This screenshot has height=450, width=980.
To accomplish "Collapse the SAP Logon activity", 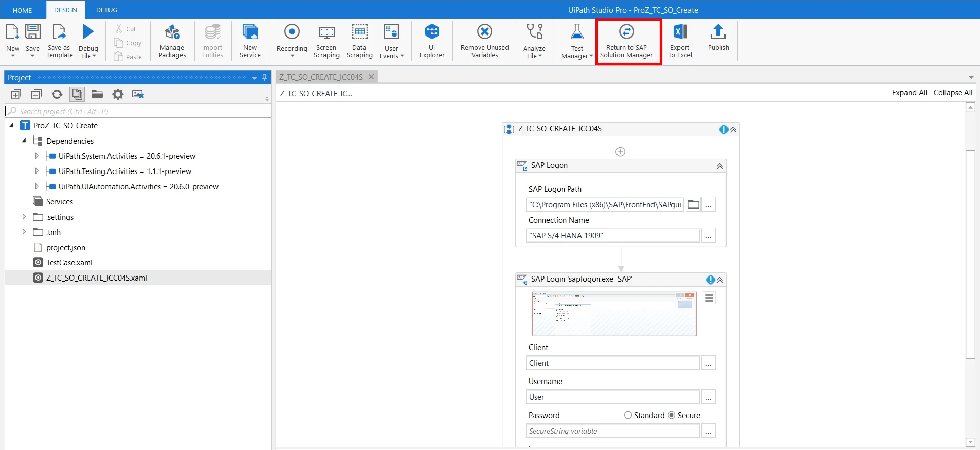I will (719, 166).
